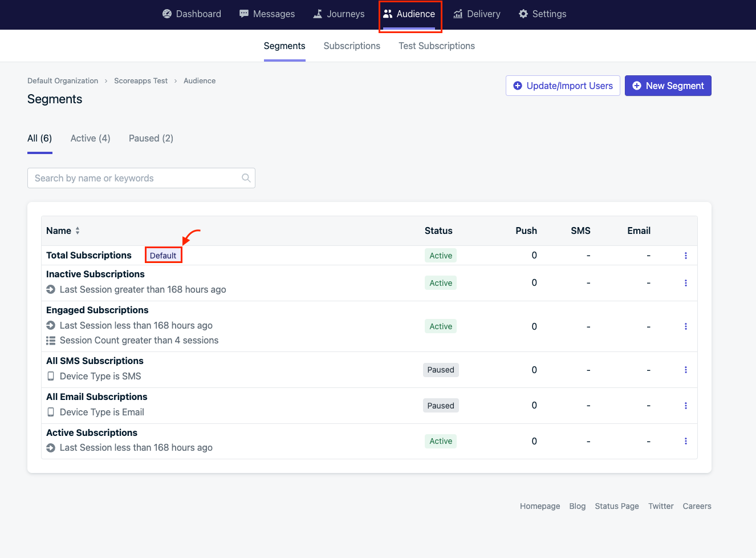Show the All (6) segments filter
This screenshot has width=756, height=558.
(x=40, y=138)
